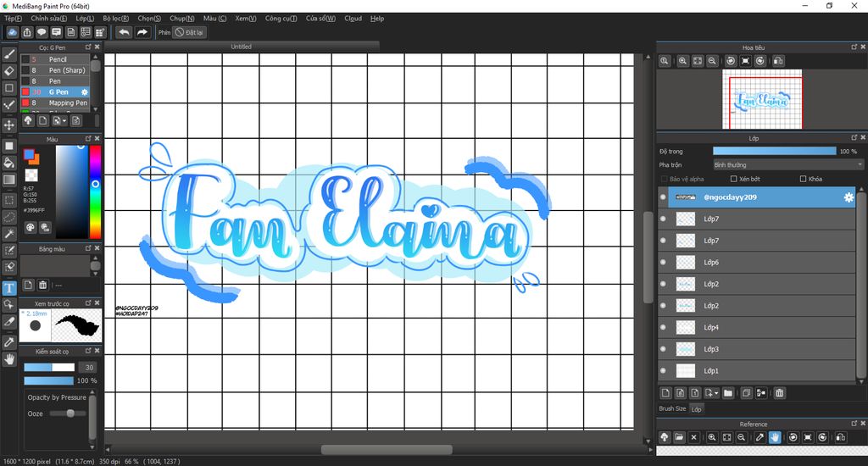
Task: Select the Pen (Sharp) brush
Action: 55,70
